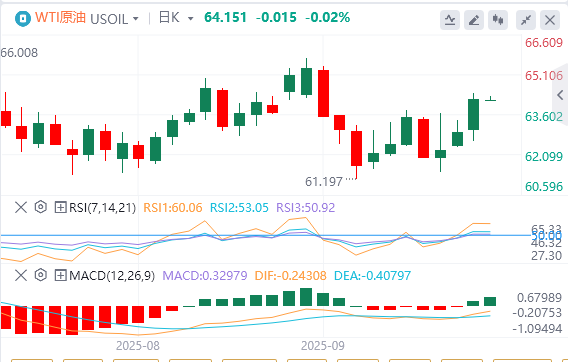
Task: Close the chart panel with X button
Action: click(550, 20)
